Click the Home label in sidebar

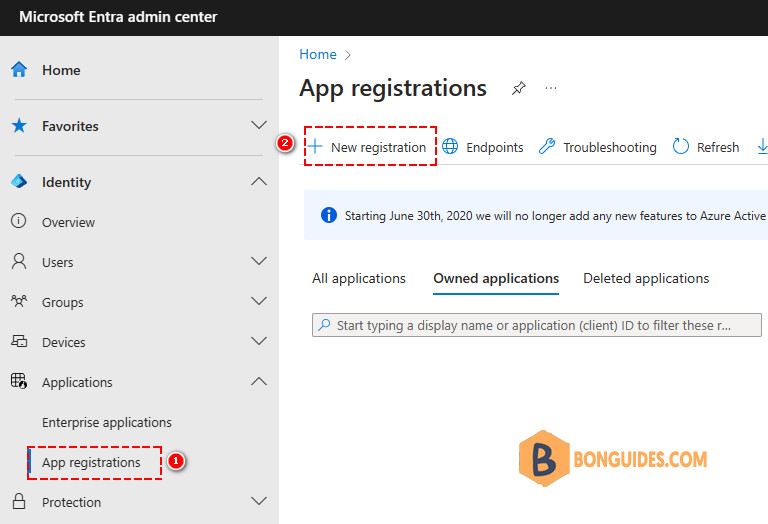[61, 70]
